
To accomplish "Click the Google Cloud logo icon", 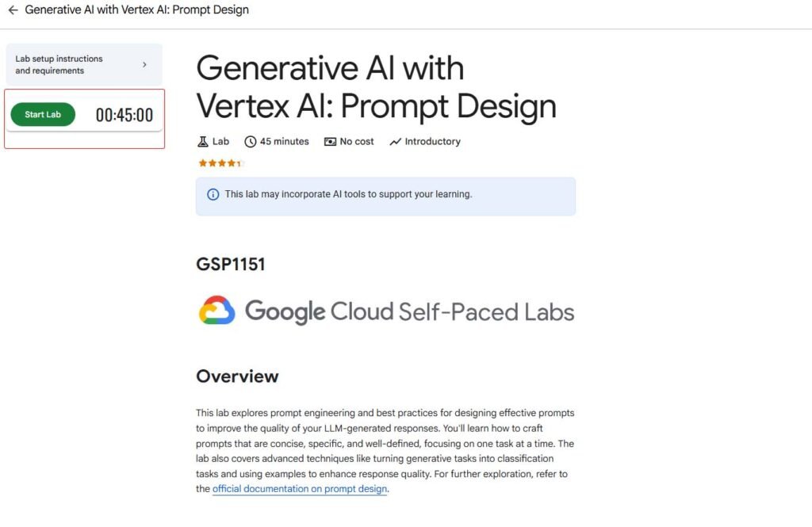I will click(217, 311).
